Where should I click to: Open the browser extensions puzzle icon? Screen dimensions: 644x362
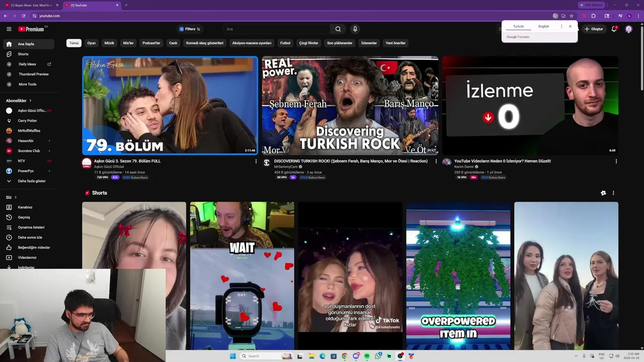click(593, 16)
